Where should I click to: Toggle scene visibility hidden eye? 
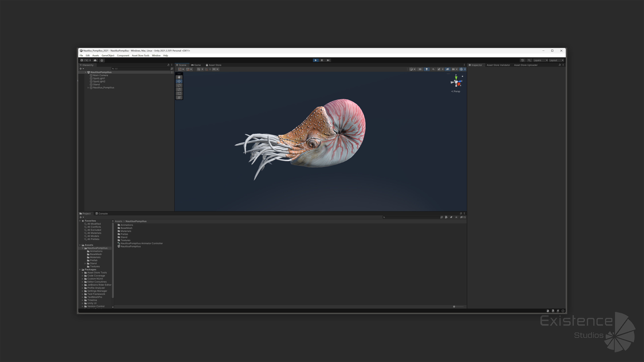447,69
